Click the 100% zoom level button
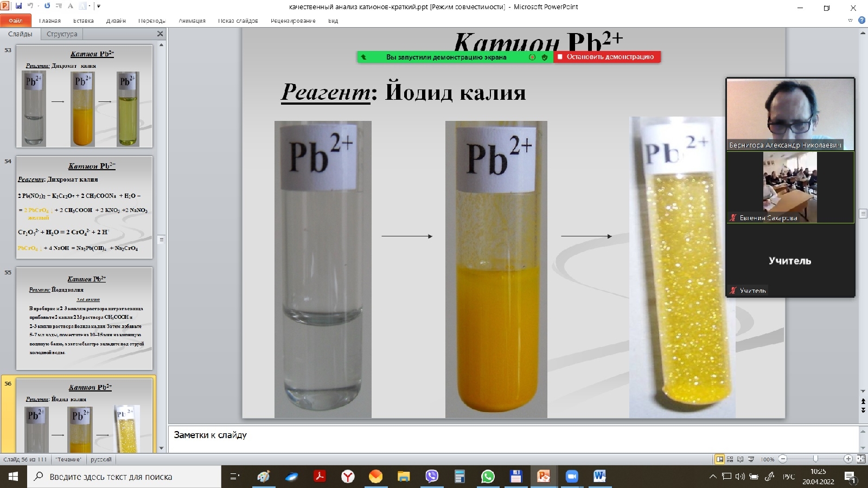Screen dimensions: 868x488 tap(768, 459)
